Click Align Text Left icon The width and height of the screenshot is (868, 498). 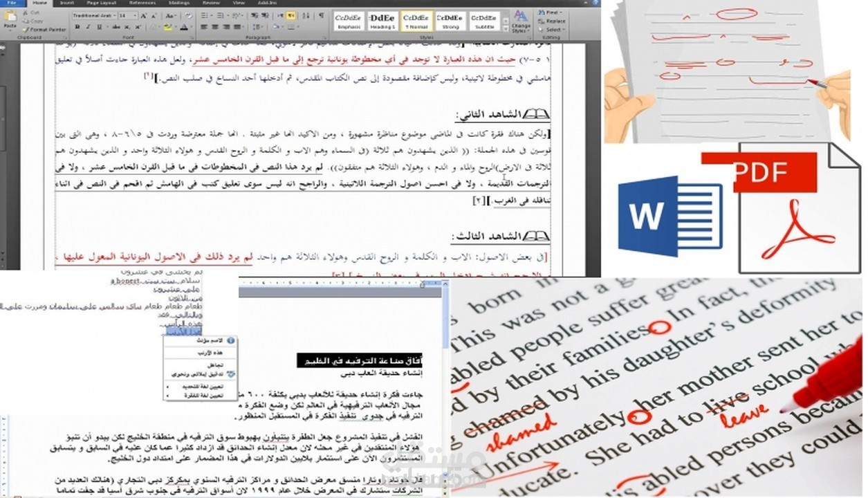coord(204,27)
